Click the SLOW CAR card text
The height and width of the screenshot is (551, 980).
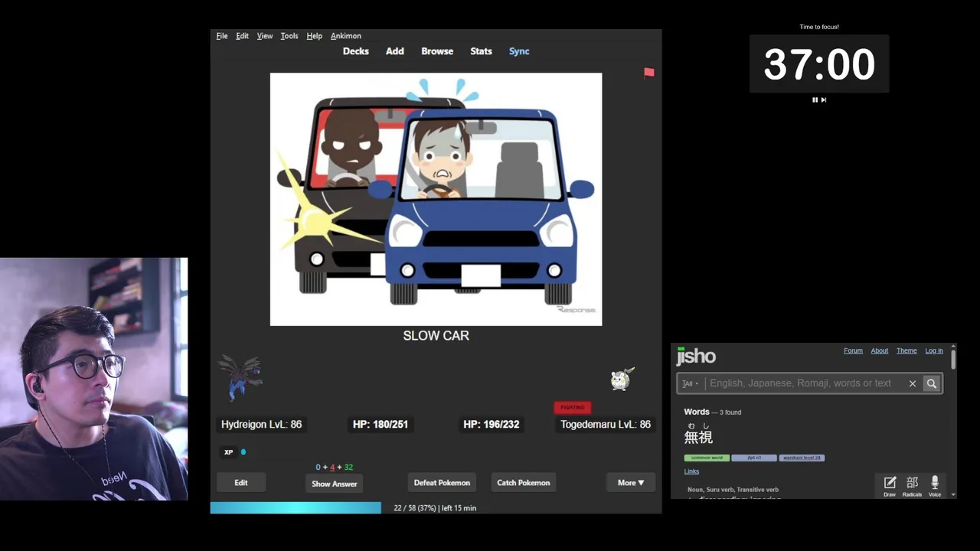[x=436, y=335]
